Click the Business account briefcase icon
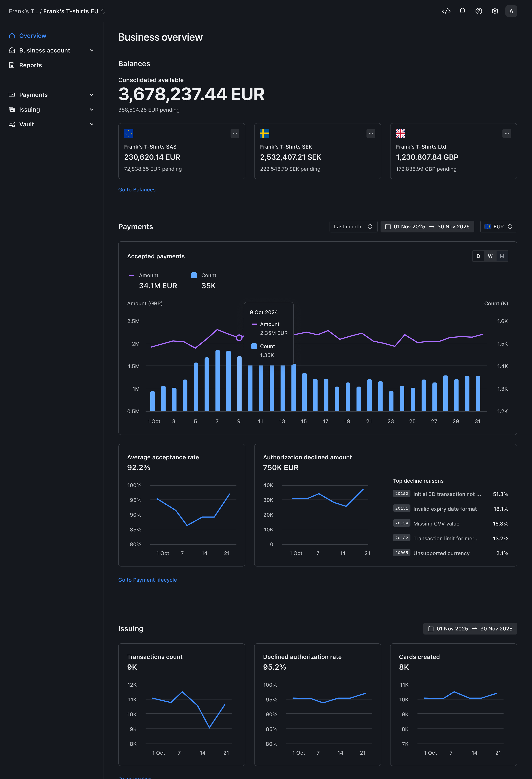532x779 pixels. [12, 50]
